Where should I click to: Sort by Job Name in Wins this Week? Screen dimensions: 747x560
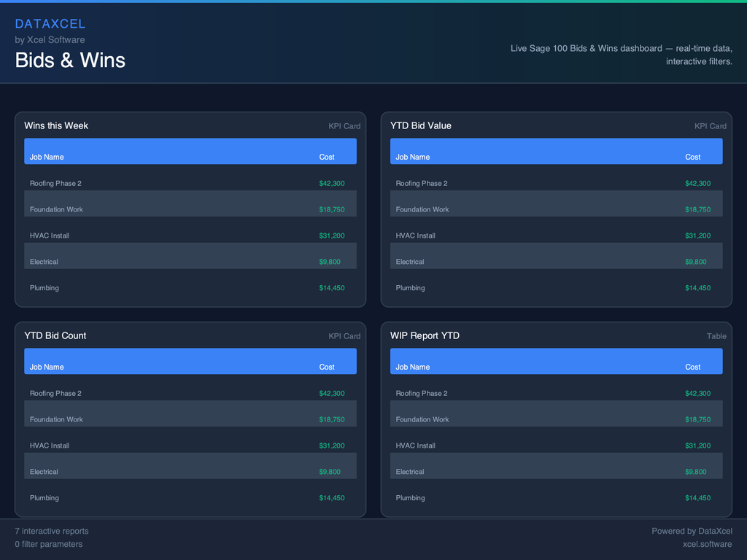47,157
